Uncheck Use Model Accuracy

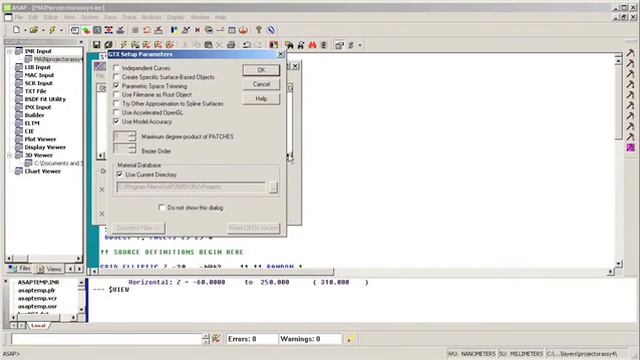click(x=116, y=121)
